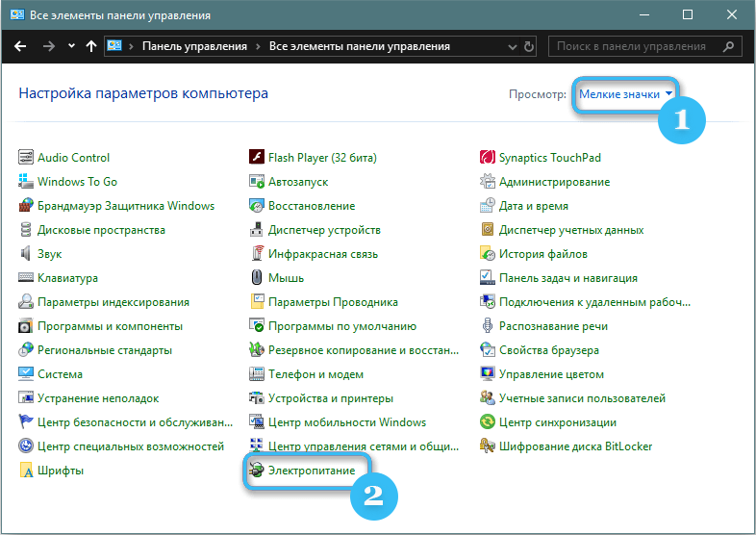Viewport: 756px width, 535px height.
Task: Open Телефон и модем link
Action: click(x=315, y=374)
